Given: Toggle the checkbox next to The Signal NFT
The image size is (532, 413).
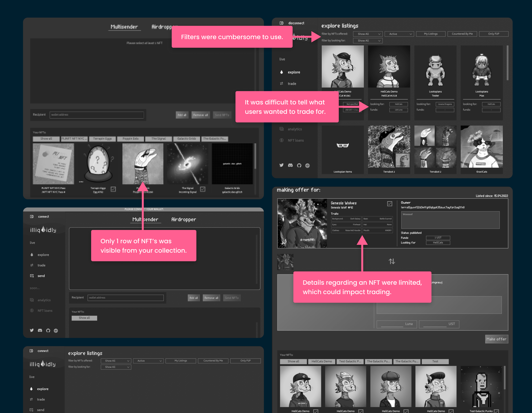Looking at the screenshot, I should pos(203,189).
